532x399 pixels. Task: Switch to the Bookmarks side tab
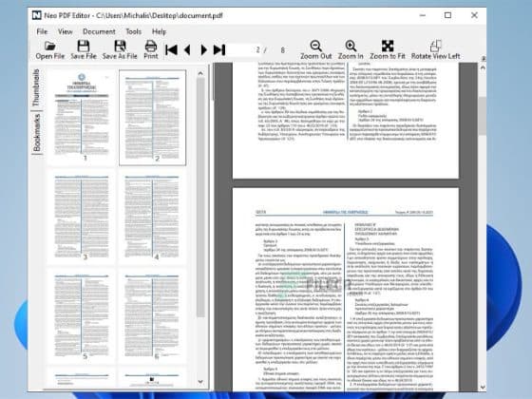[x=37, y=133]
